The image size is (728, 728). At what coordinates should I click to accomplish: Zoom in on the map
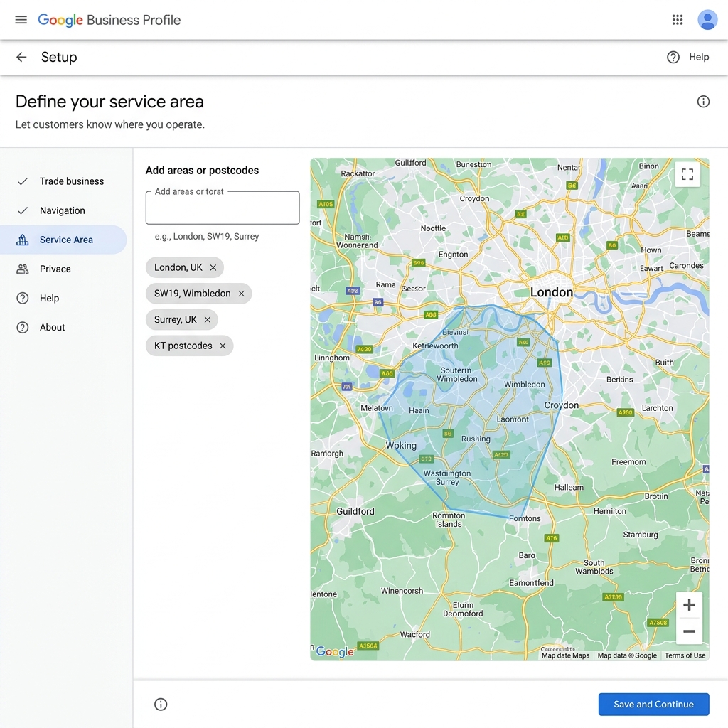point(689,605)
